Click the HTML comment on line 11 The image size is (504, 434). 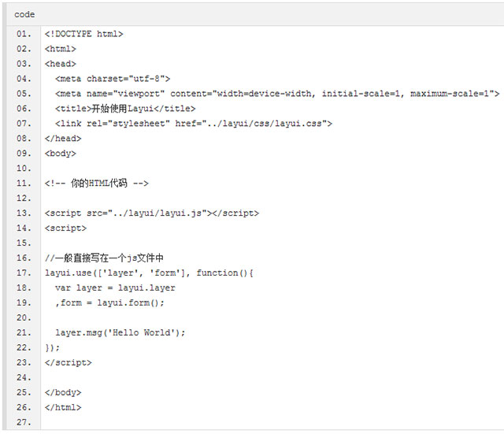pos(97,184)
